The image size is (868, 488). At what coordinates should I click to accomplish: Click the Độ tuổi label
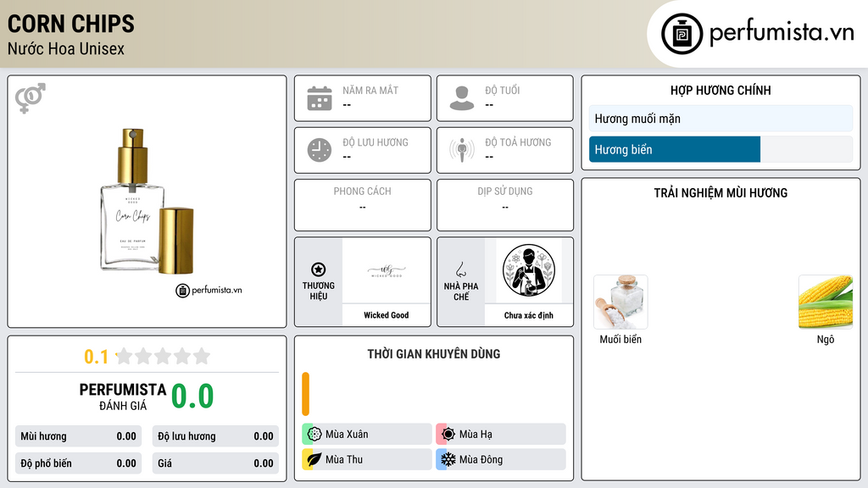click(503, 90)
